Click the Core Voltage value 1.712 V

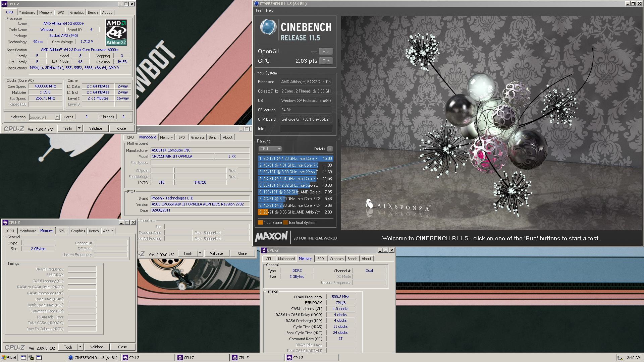(x=87, y=42)
